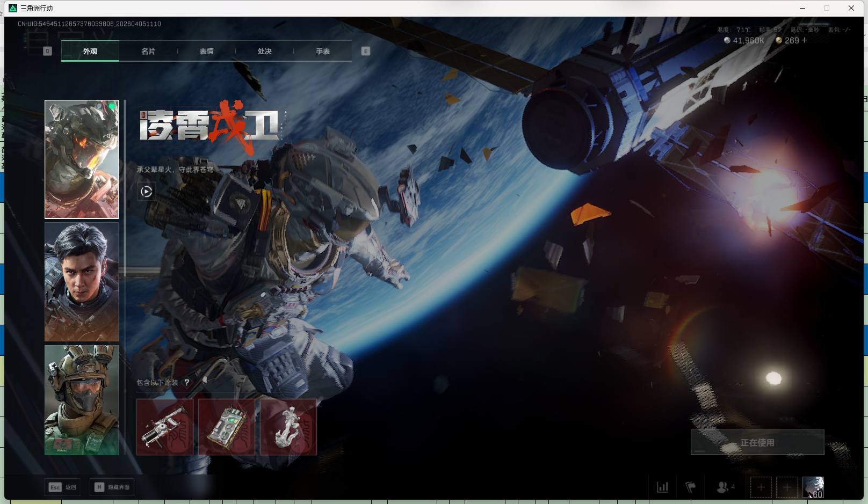Select the tactical helmet soldier skin thumbnail
Screen dimensions: 868x504
82,400
